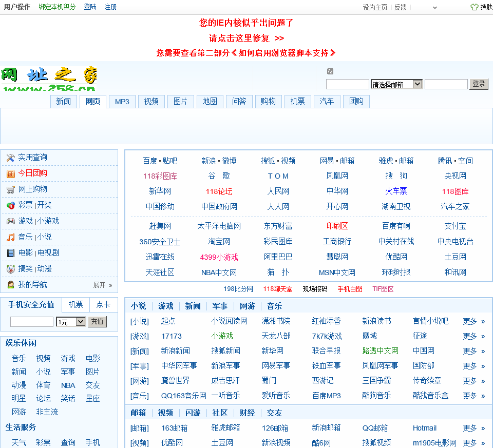The height and width of the screenshot is (448, 493).
Task: Click the 彩票 lottery ball icon
Action: [10, 205]
